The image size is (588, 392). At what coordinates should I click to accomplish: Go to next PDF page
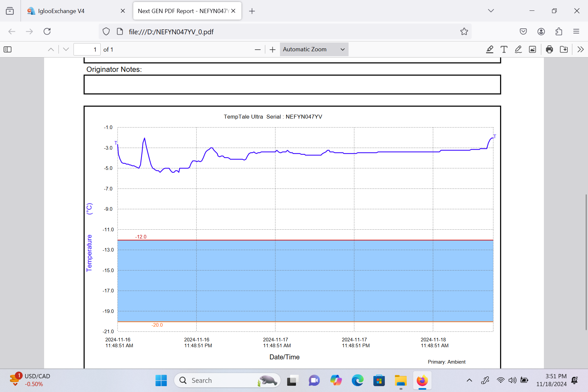coord(66,49)
